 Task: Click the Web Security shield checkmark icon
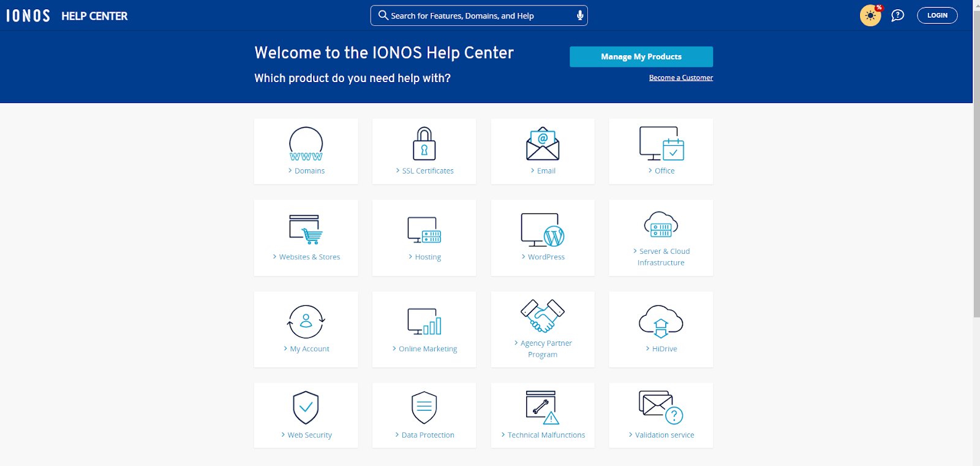pyautogui.click(x=306, y=408)
